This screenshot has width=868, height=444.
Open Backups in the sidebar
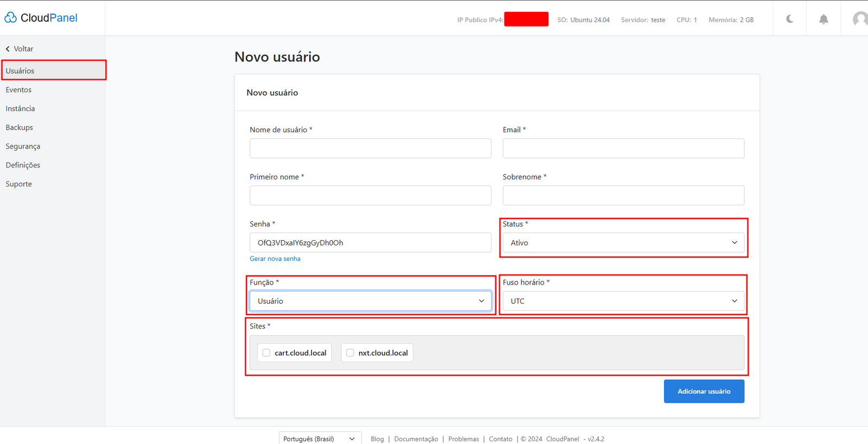point(20,127)
